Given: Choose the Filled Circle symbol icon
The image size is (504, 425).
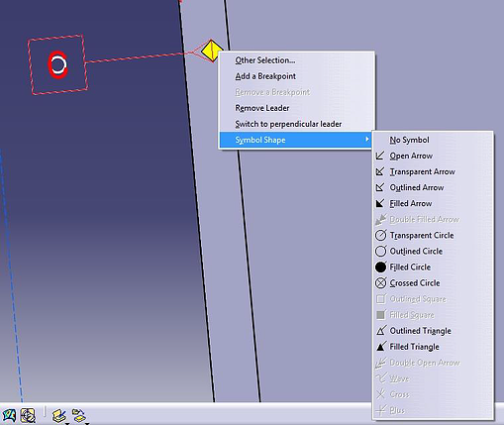Looking at the screenshot, I should click(x=380, y=266).
